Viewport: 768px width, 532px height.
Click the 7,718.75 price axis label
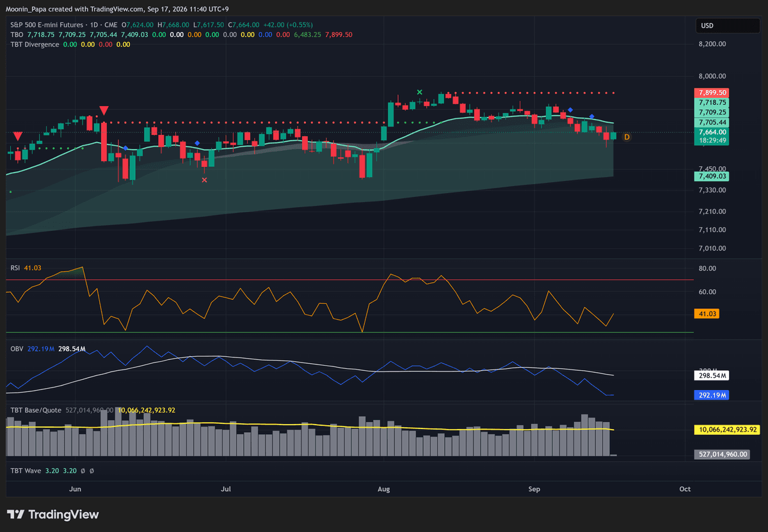click(x=712, y=102)
